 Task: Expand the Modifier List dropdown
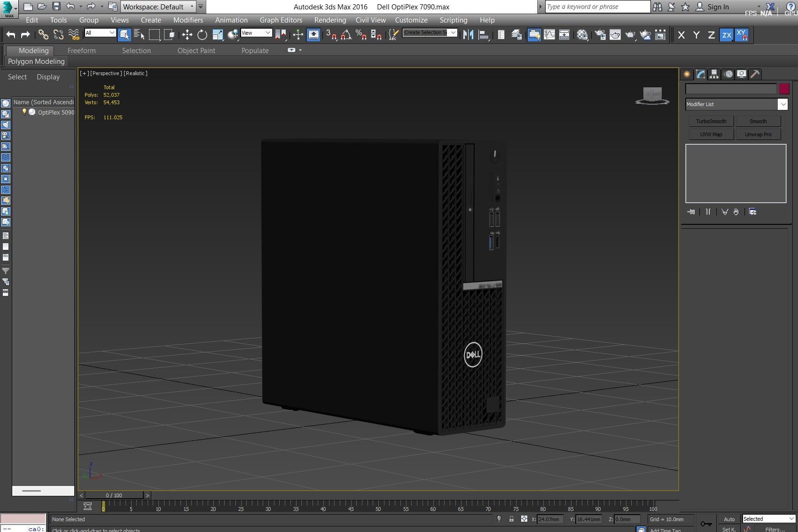pyautogui.click(x=736, y=104)
